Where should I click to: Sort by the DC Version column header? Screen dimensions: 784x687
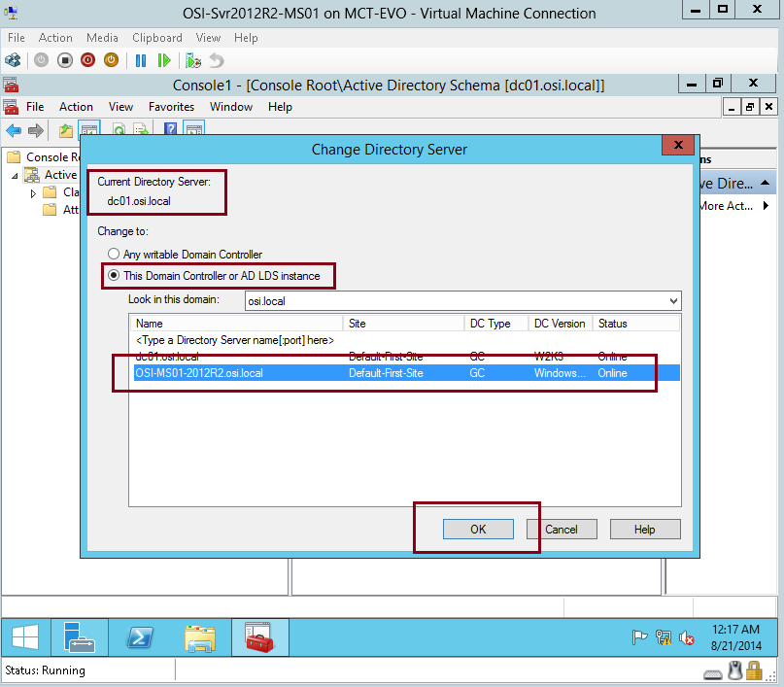561,324
